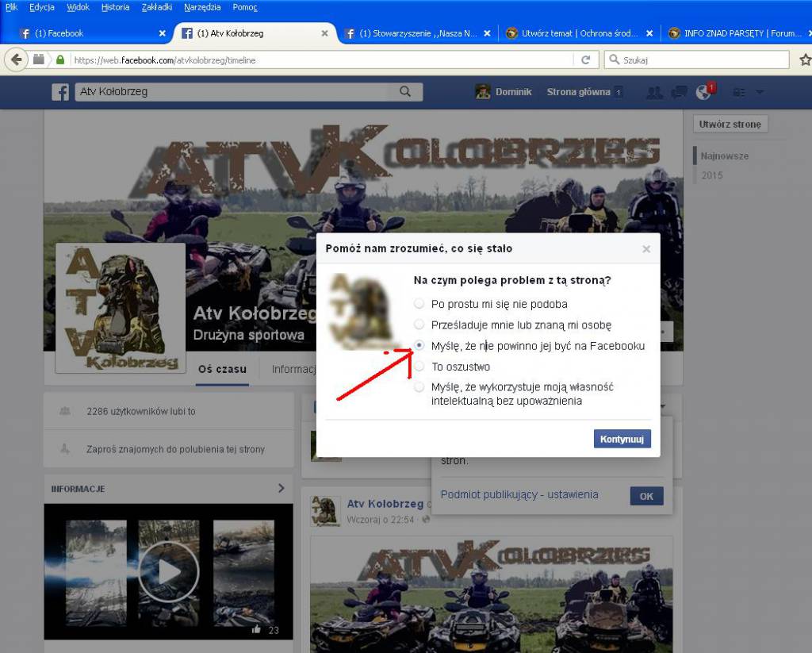Click the Kontynuuj button
Viewport: 812px width, 653px height.
(x=622, y=439)
